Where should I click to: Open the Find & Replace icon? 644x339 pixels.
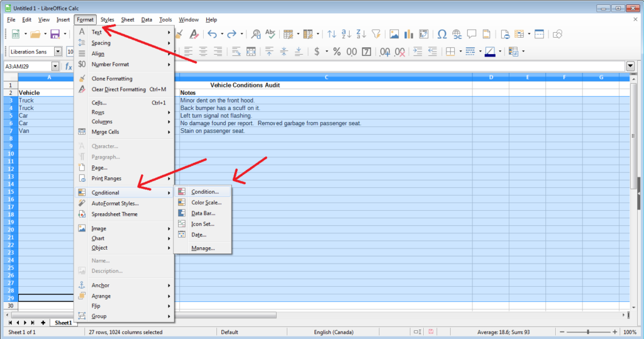[256, 34]
